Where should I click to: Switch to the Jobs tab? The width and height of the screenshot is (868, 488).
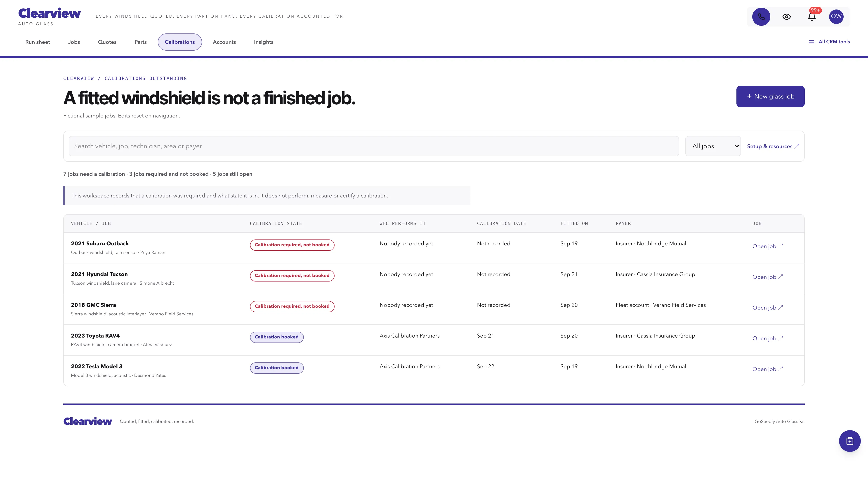tap(74, 42)
